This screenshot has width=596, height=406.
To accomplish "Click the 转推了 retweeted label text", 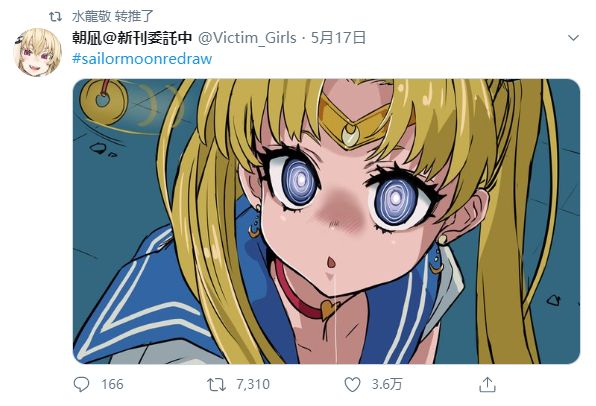I will pyautogui.click(x=134, y=16).
